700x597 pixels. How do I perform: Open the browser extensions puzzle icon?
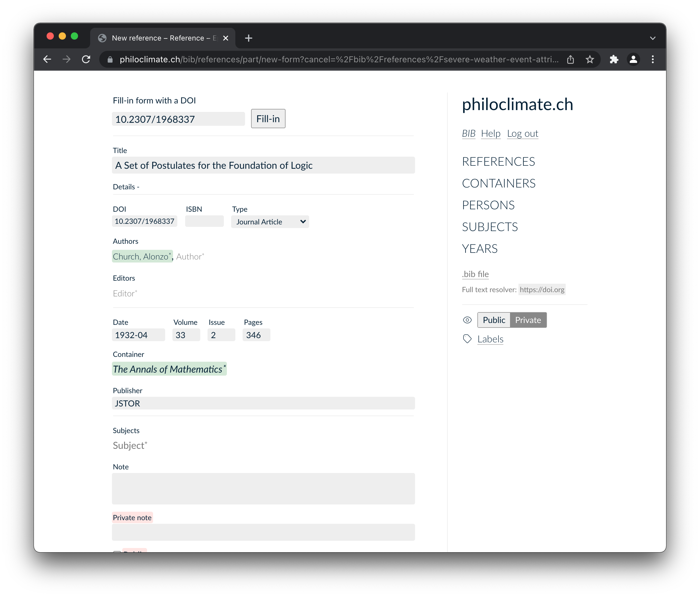(614, 60)
